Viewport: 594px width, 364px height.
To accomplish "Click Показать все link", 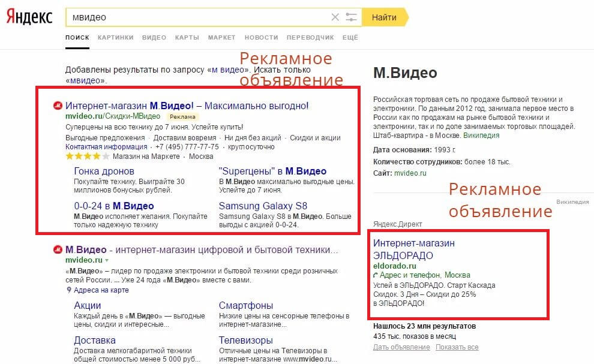I will coord(457,347).
